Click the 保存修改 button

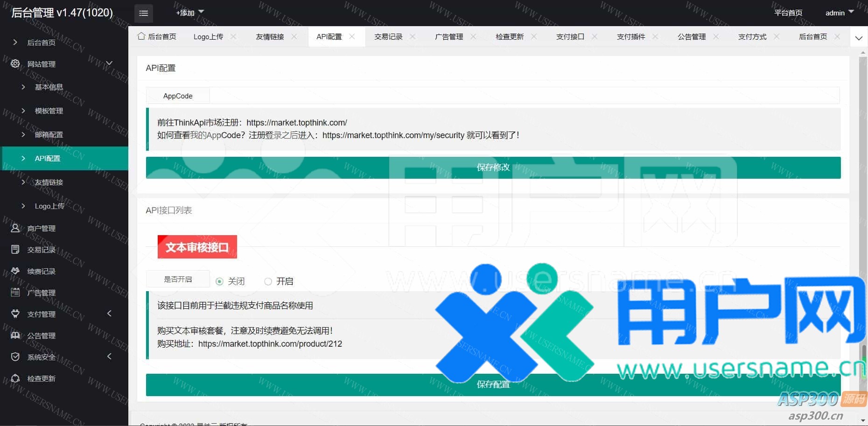pos(493,167)
